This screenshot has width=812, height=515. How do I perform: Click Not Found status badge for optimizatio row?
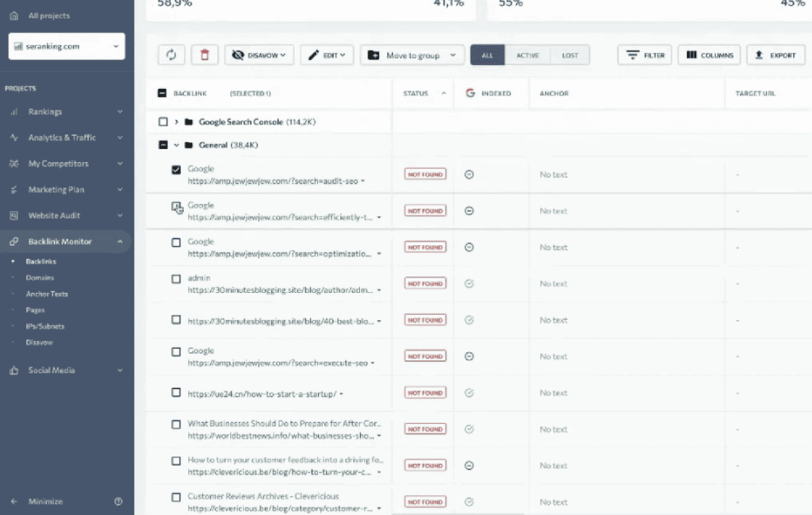[425, 247]
